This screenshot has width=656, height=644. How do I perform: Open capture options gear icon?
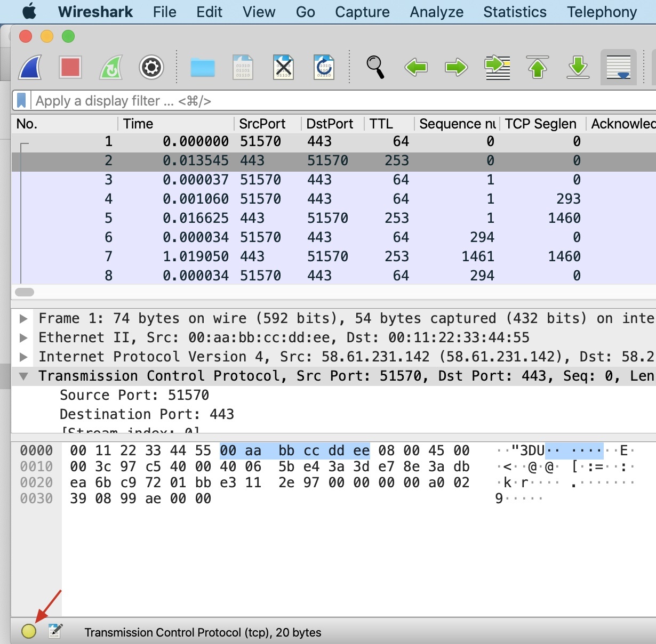[x=151, y=68]
